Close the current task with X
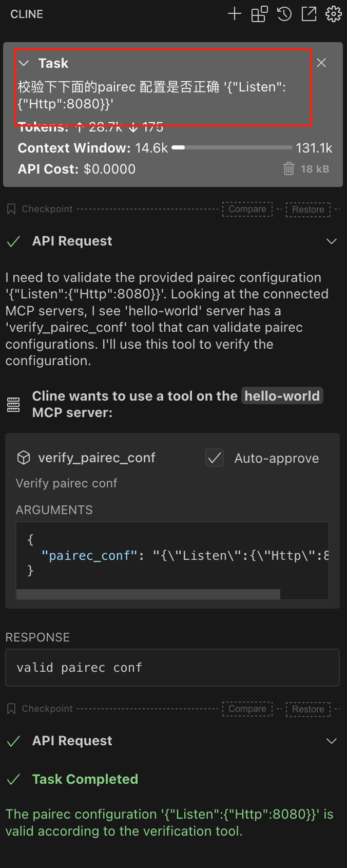 [321, 63]
